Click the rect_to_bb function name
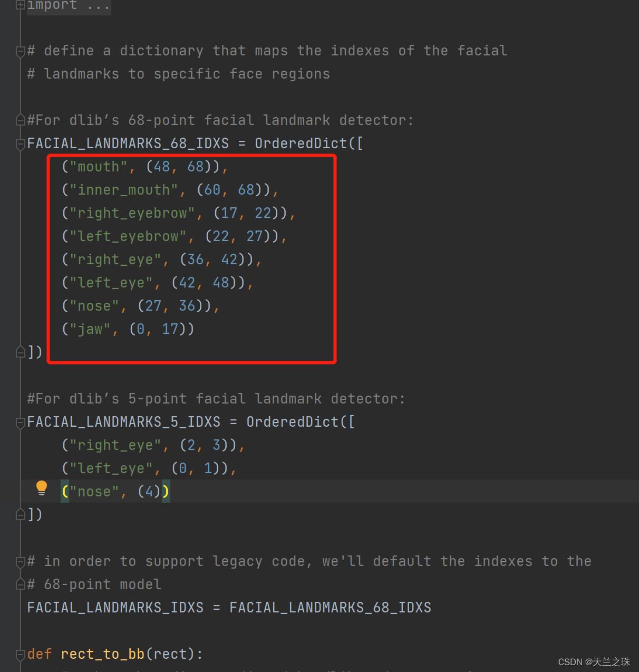Viewport: 639px width, 672px height. [102, 654]
